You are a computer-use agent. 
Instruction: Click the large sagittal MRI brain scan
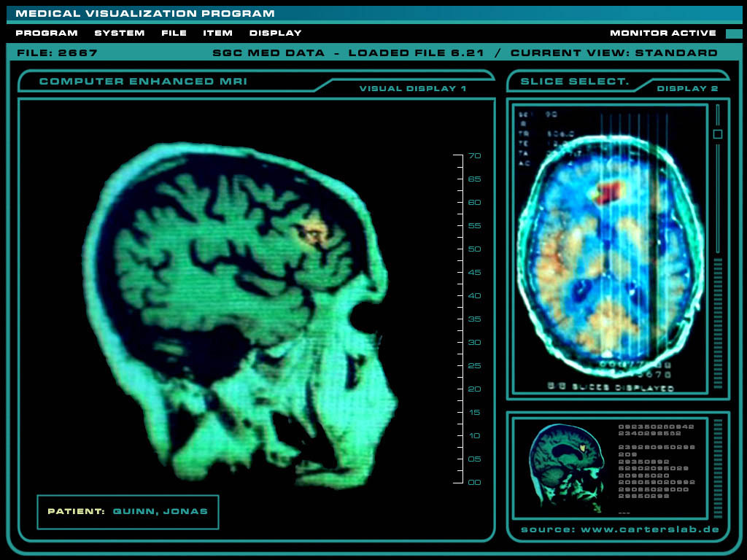coord(241,316)
